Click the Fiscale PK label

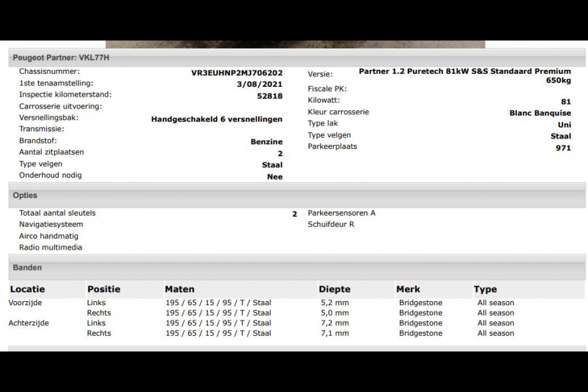(327, 89)
